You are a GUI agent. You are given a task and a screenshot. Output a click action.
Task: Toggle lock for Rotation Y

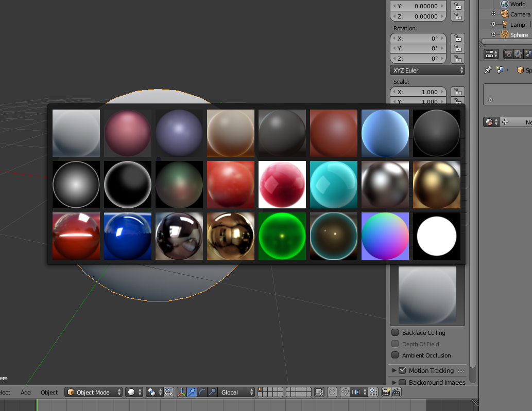click(x=458, y=48)
